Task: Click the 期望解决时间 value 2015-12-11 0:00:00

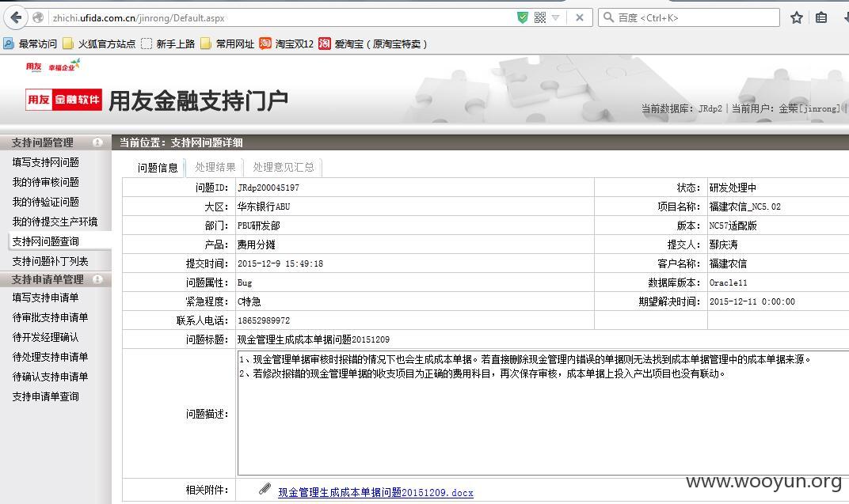Action: (752, 301)
